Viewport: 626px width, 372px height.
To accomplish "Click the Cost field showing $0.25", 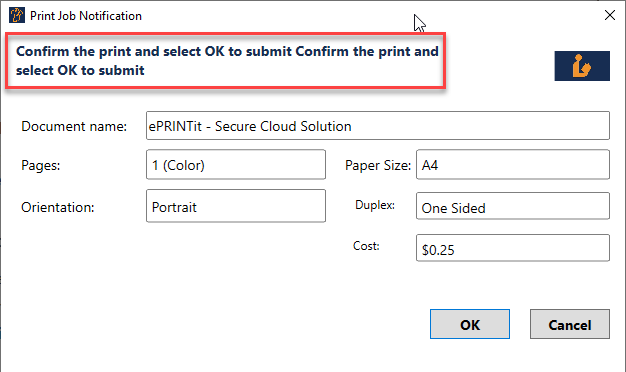I will tap(513, 248).
